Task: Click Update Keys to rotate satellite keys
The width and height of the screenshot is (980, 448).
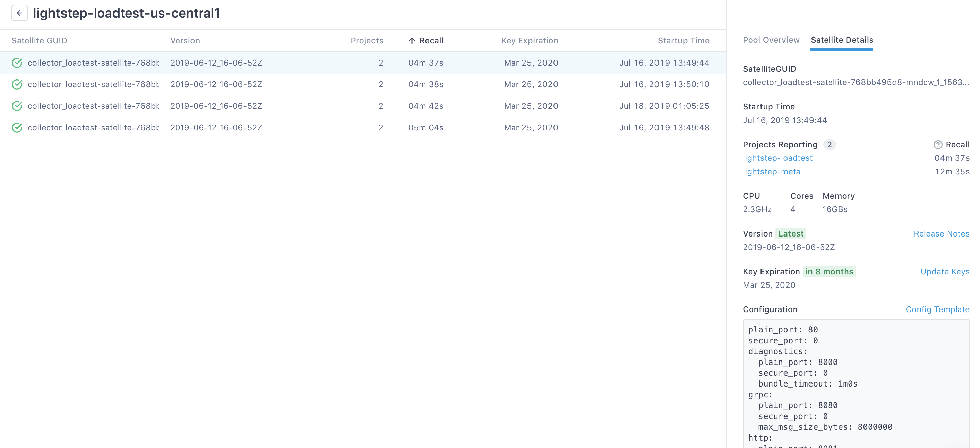Action: click(x=945, y=271)
